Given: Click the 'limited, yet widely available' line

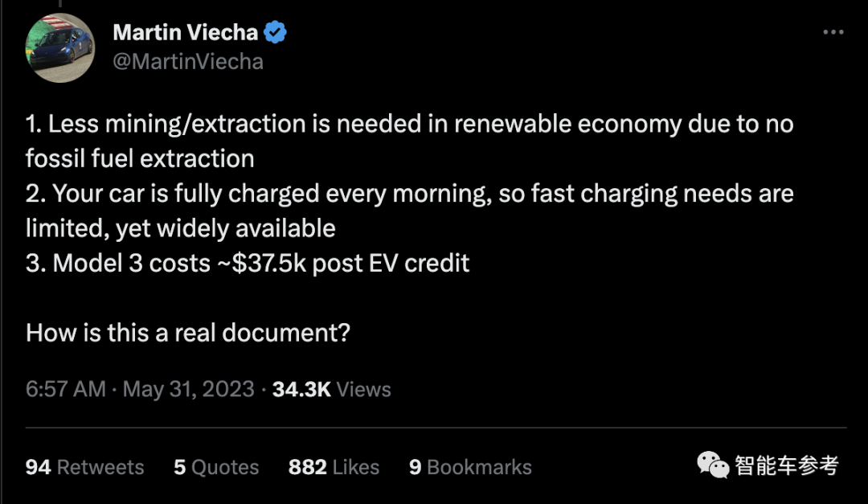Looking at the screenshot, I should click(180, 228).
